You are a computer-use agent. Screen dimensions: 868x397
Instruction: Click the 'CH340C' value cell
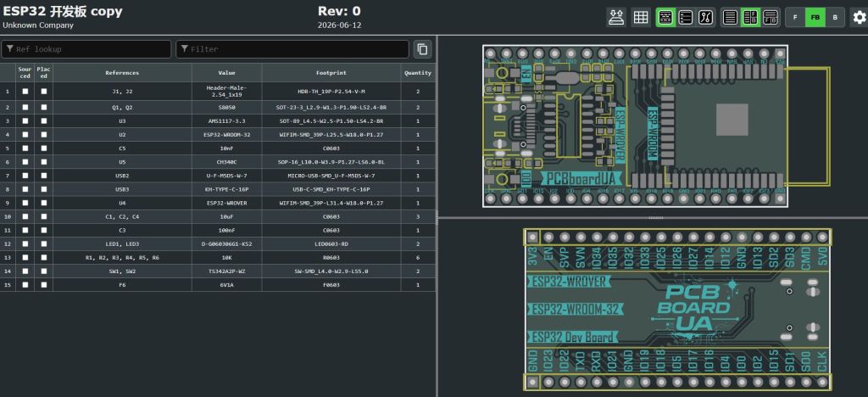[227, 162]
